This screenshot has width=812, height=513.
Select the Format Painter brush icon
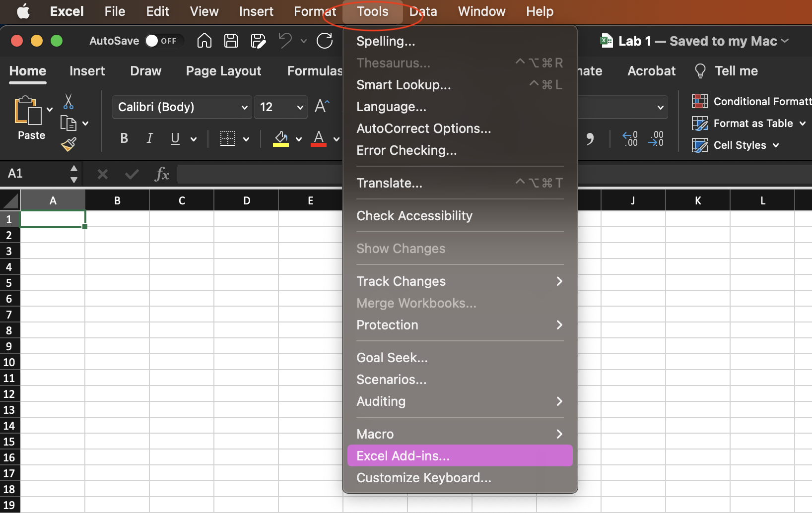68,144
